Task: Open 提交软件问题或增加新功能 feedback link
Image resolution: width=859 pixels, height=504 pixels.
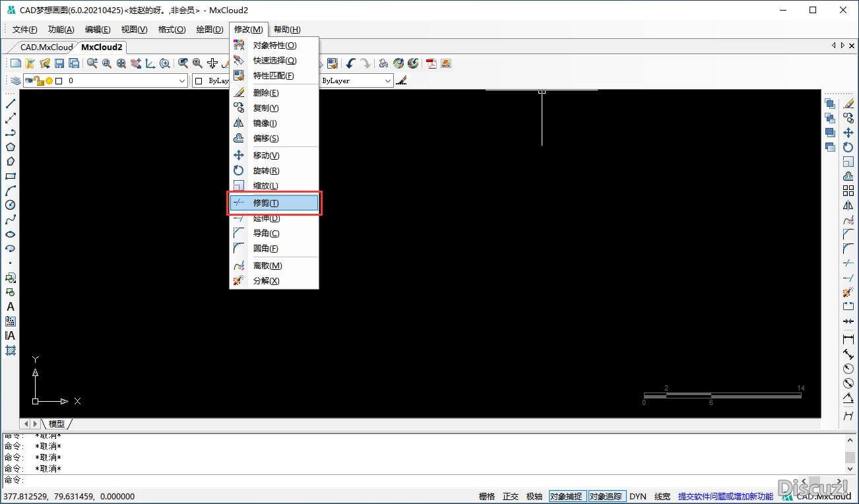Action: 726,497
